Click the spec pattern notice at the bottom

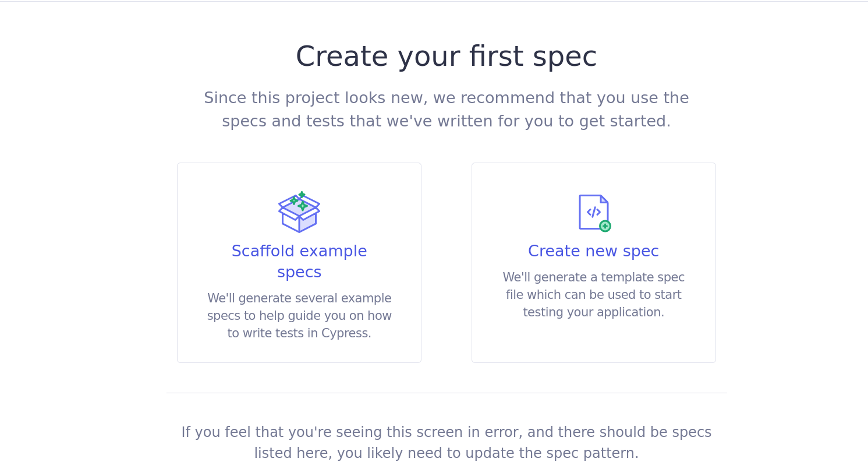point(446,442)
